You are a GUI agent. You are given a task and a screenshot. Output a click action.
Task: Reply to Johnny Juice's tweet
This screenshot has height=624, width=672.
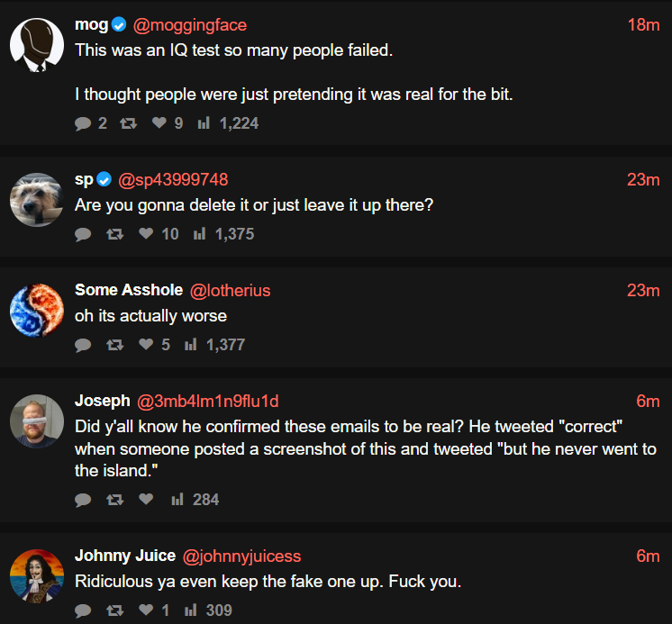click(x=84, y=610)
